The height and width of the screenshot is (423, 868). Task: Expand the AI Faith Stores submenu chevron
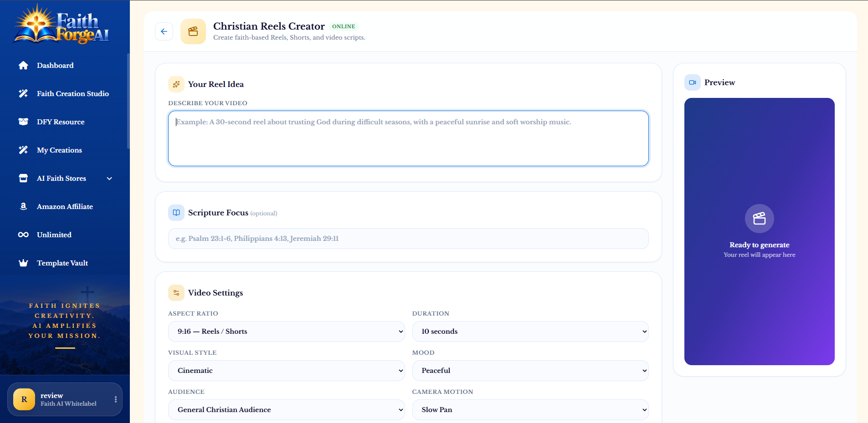(x=109, y=178)
